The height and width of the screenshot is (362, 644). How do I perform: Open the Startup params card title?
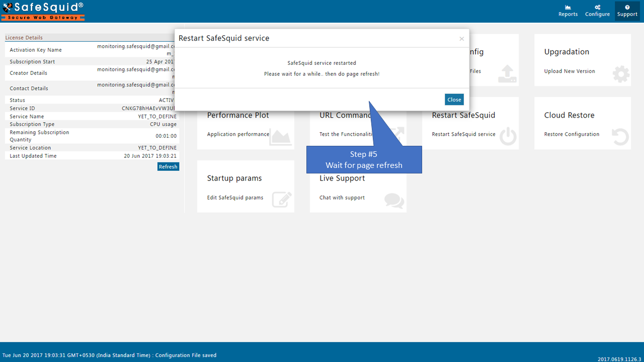point(234,178)
